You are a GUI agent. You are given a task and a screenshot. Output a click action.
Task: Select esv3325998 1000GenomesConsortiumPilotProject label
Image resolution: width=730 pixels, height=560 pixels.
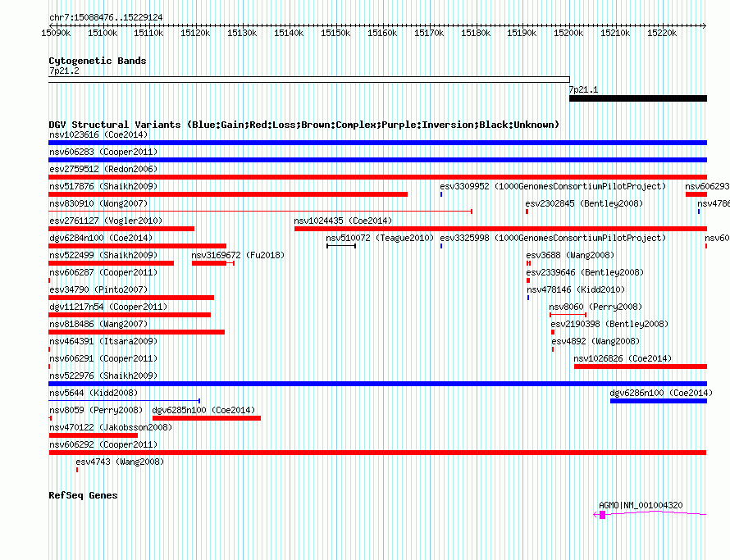[x=553, y=238]
